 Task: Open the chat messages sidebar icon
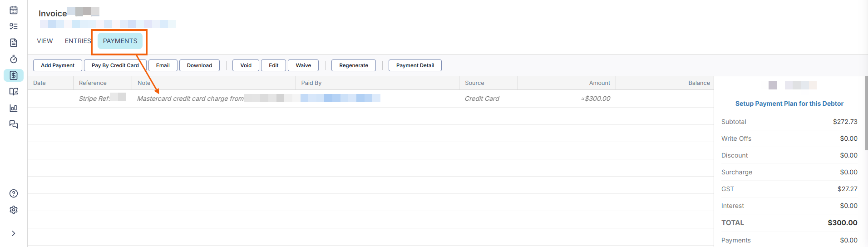pyautogui.click(x=14, y=124)
